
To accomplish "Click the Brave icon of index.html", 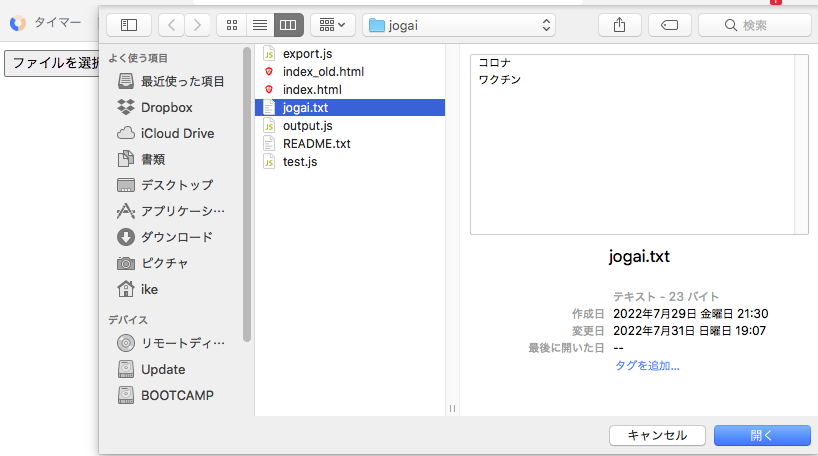I will pos(269,90).
